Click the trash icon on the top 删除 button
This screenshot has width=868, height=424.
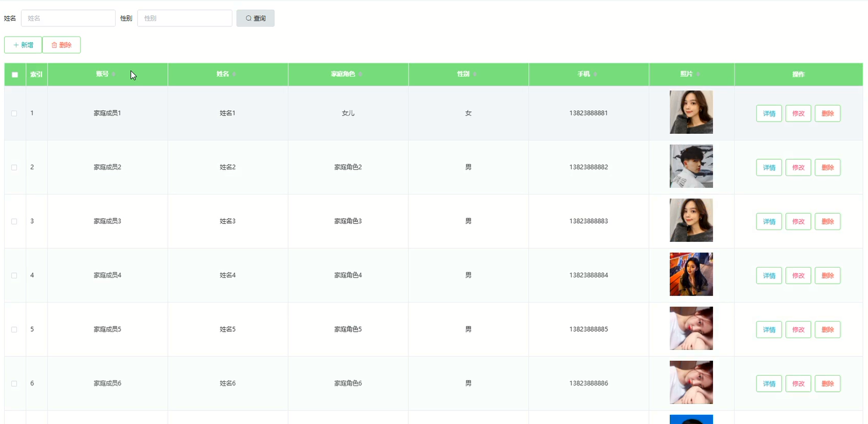click(54, 45)
